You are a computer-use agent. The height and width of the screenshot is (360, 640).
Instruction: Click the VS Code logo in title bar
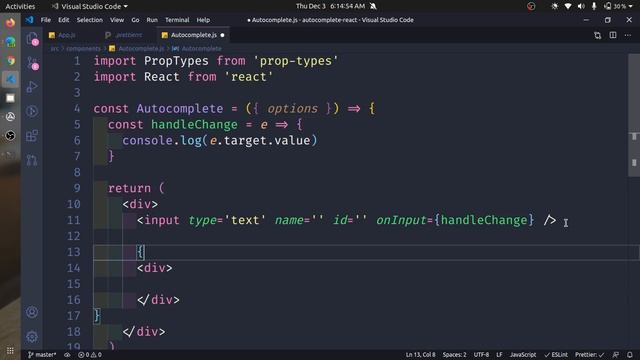29,20
